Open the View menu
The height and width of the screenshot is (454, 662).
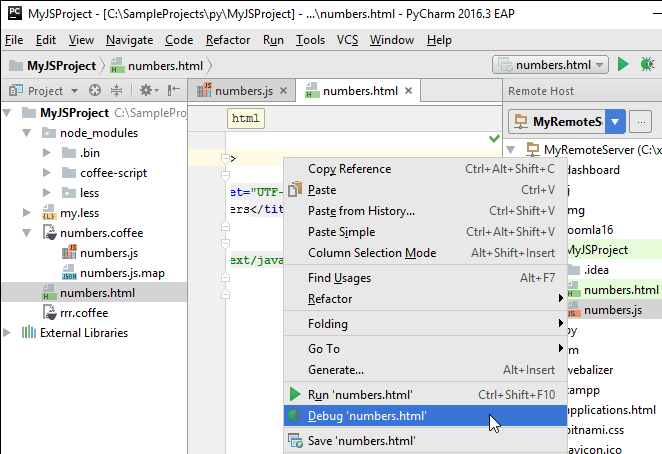81,40
